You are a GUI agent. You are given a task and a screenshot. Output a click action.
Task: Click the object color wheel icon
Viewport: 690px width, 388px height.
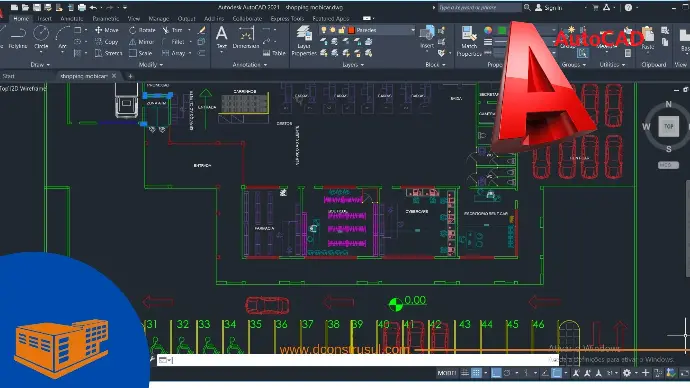point(488,30)
